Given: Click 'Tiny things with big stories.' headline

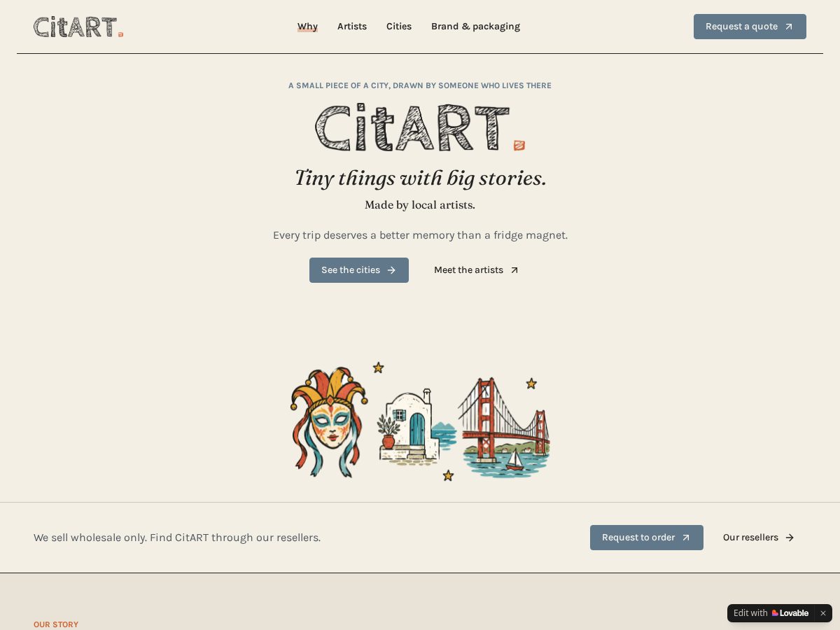Looking at the screenshot, I should tap(420, 178).
